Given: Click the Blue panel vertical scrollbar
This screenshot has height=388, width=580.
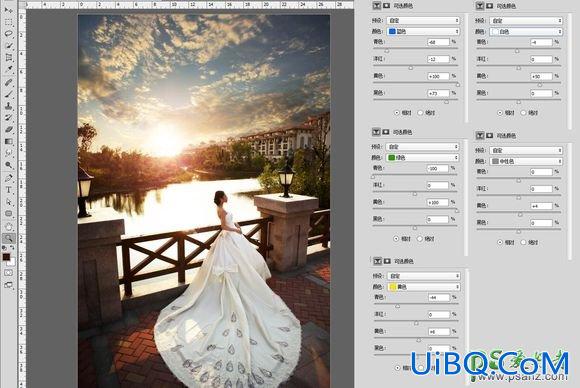Looking at the screenshot, I should click(466, 68).
